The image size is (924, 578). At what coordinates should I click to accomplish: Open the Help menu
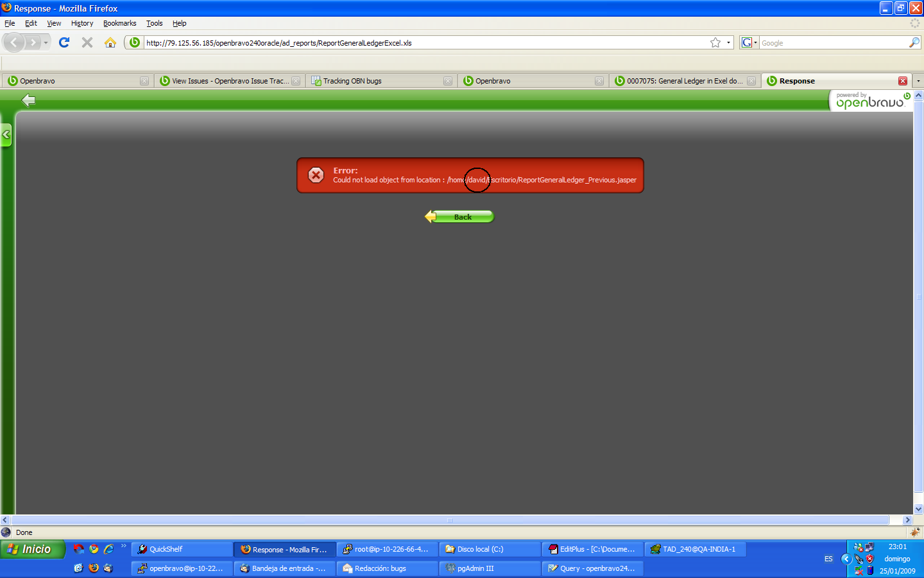click(x=180, y=23)
